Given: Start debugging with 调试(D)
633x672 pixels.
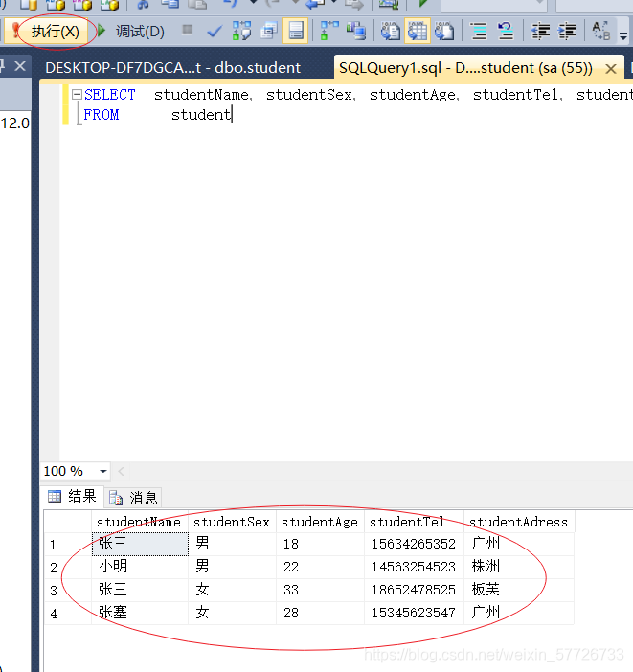Looking at the screenshot, I should tap(131, 32).
